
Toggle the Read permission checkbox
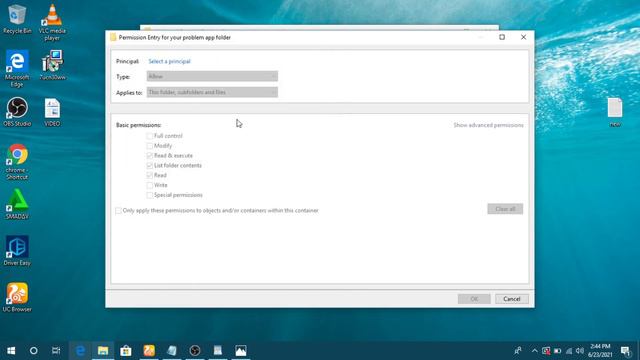pyautogui.click(x=149, y=175)
